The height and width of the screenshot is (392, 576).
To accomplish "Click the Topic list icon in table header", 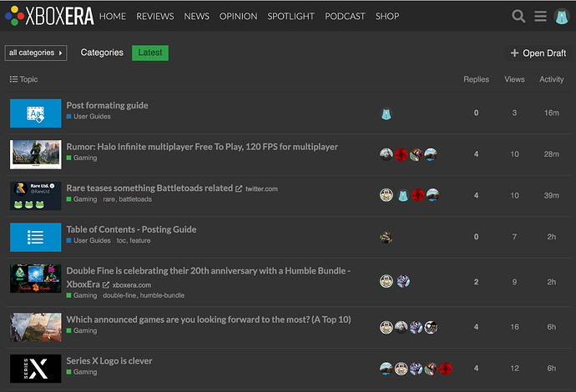I will pos(13,79).
